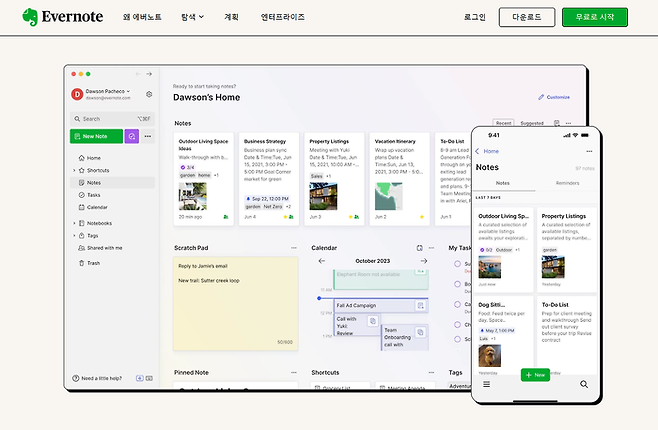Open more options beside New Note
This screenshot has width=658, height=430.
(148, 136)
